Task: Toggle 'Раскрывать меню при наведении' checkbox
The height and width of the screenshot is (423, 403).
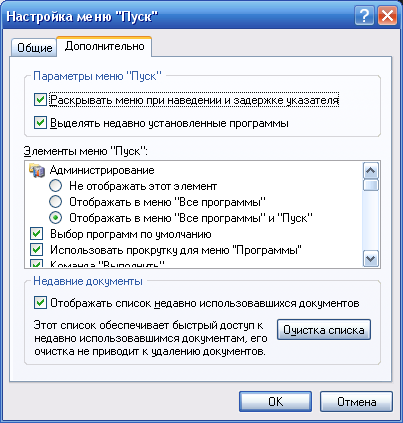Action: tap(40, 100)
